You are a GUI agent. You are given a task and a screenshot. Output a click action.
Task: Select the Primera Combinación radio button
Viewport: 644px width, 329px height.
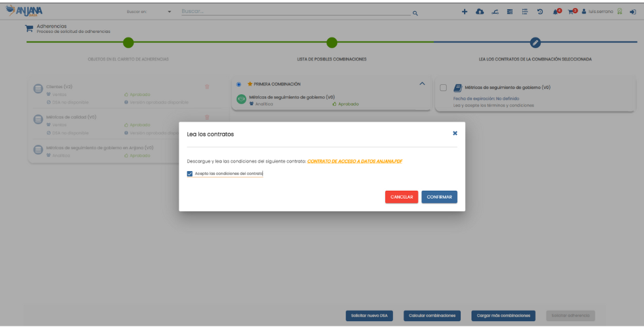coord(239,84)
